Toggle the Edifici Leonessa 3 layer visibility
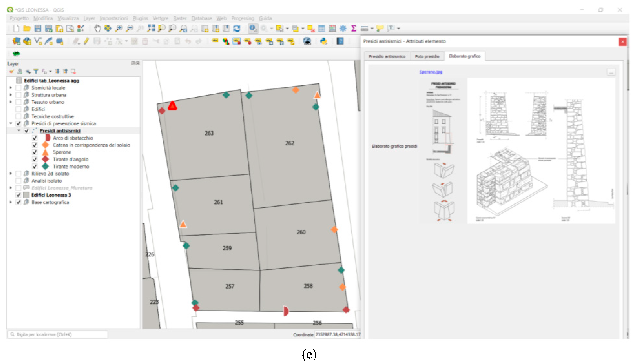This screenshot has width=633, height=364. click(x=18, y=195)
